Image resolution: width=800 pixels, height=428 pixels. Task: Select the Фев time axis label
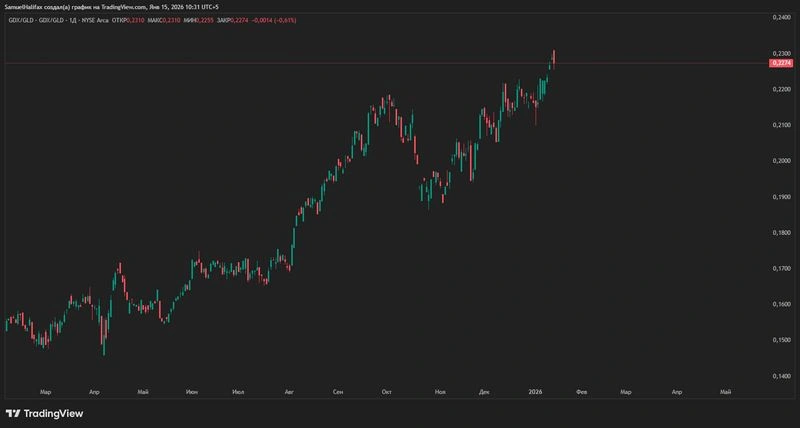coord(581,392)
